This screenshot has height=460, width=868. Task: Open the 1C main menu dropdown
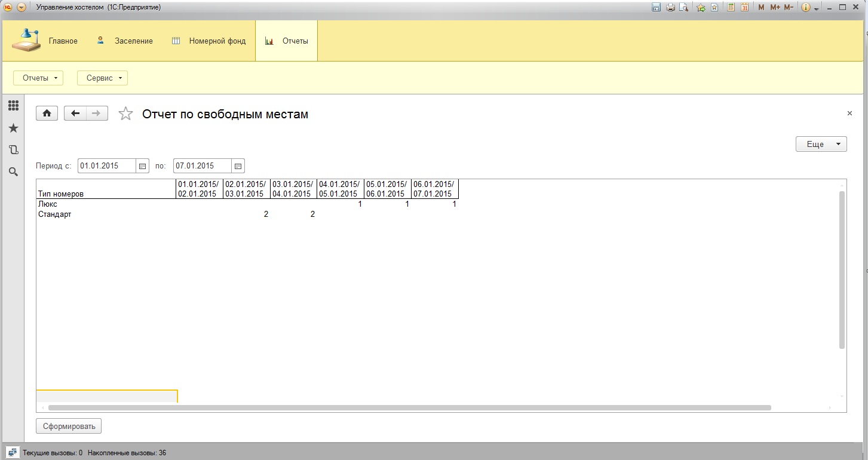click(22, 7)
